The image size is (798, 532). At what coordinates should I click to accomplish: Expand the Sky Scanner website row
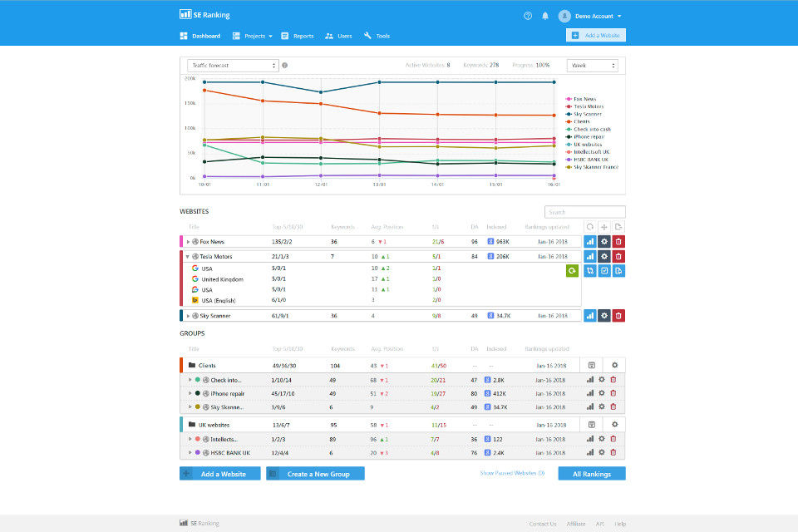(x=188, y=316)
